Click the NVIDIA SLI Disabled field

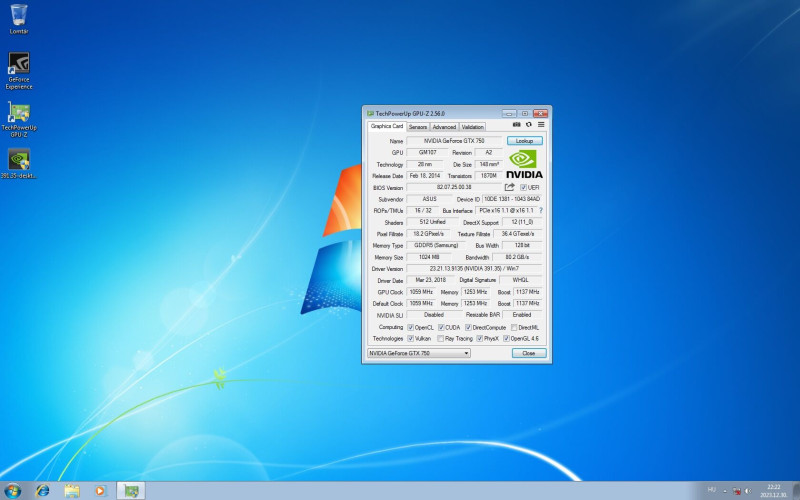434,315
